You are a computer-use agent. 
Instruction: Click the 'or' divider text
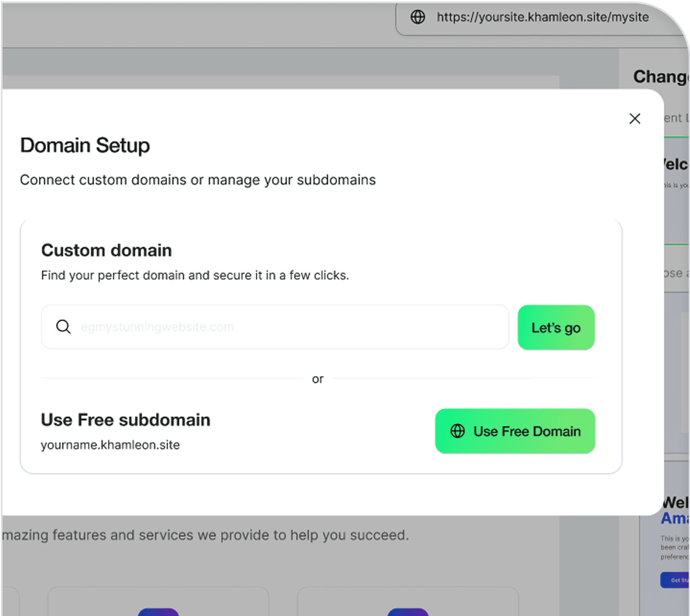point(318,379)
